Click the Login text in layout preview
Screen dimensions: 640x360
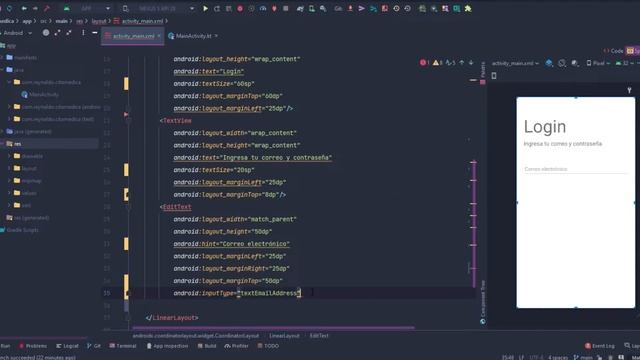[x=545, y=127]
